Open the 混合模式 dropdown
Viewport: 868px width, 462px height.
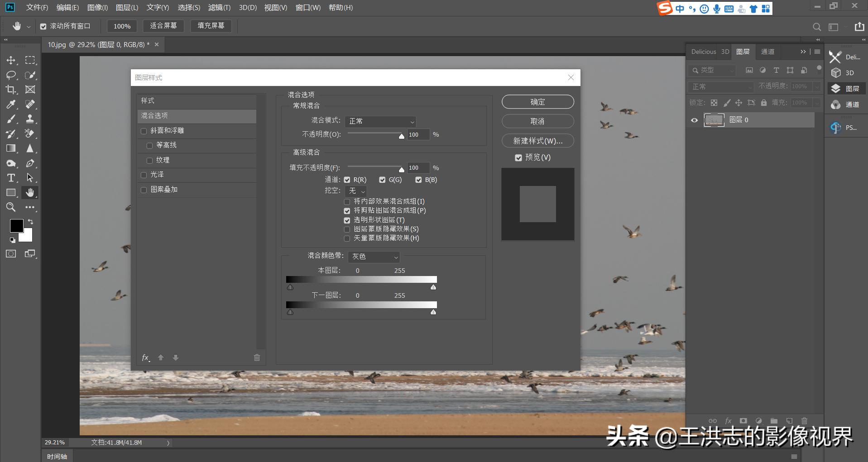(380, 121)
